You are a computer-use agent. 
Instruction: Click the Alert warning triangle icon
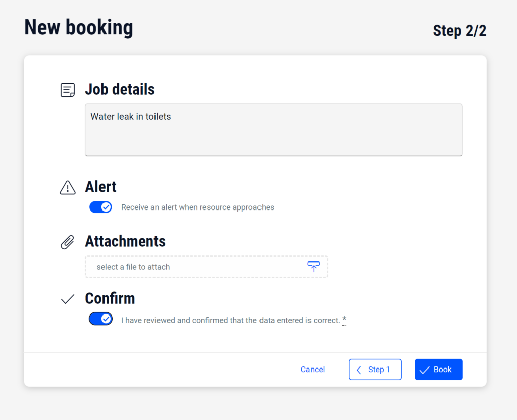coord(68,188)
